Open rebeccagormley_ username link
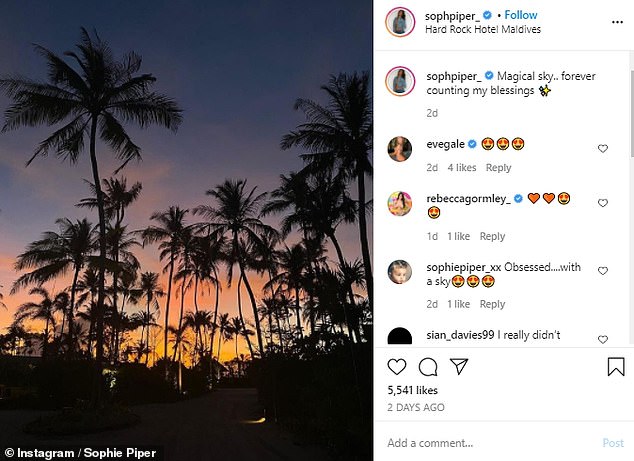The width and height of the screenshot is (634, 461). click(469, 199)
